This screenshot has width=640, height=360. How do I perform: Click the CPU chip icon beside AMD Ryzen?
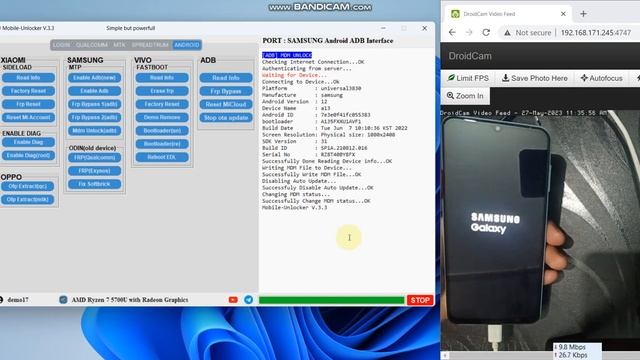pyautogui.click(x=63, y=300)
